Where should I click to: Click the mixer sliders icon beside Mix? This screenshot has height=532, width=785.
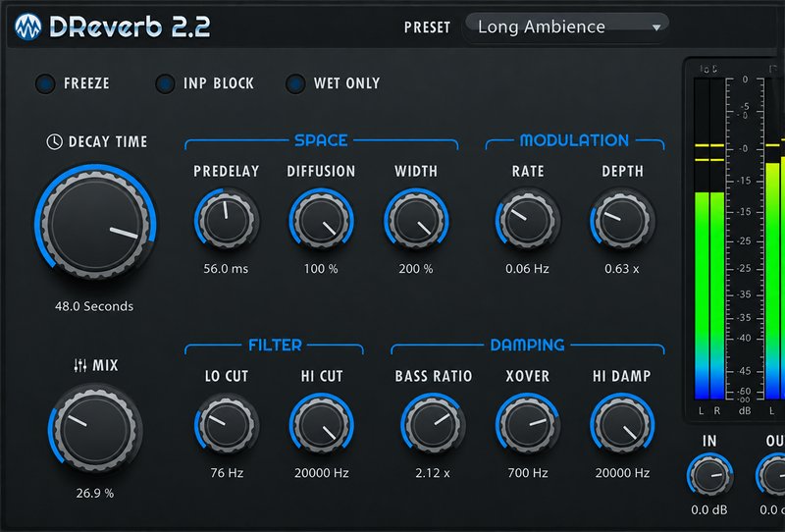pos(80,365)
